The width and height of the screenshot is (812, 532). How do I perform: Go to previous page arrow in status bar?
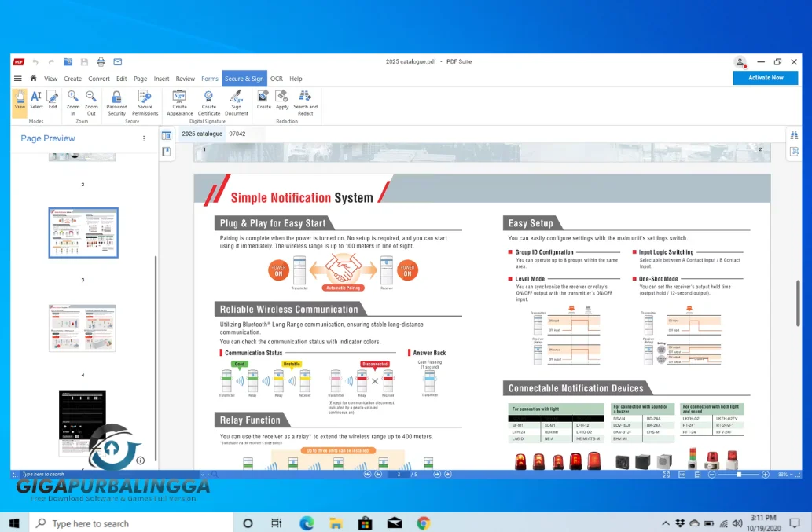(x=378, y=474)
